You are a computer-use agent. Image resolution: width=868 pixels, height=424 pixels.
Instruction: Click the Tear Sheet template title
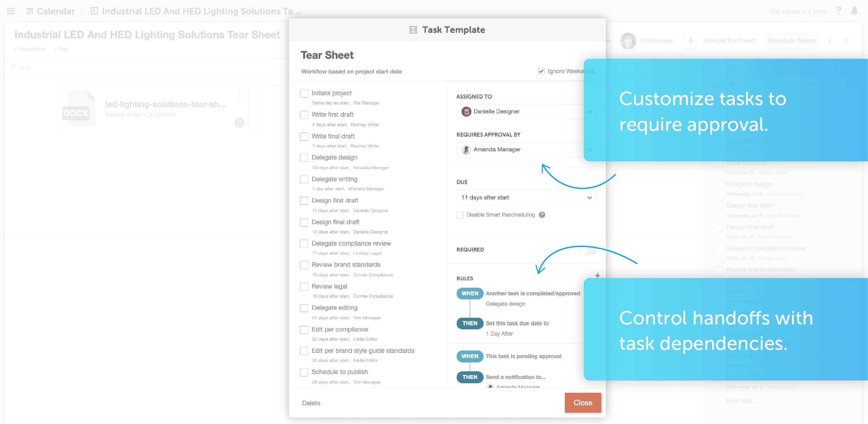coord(327,55)
